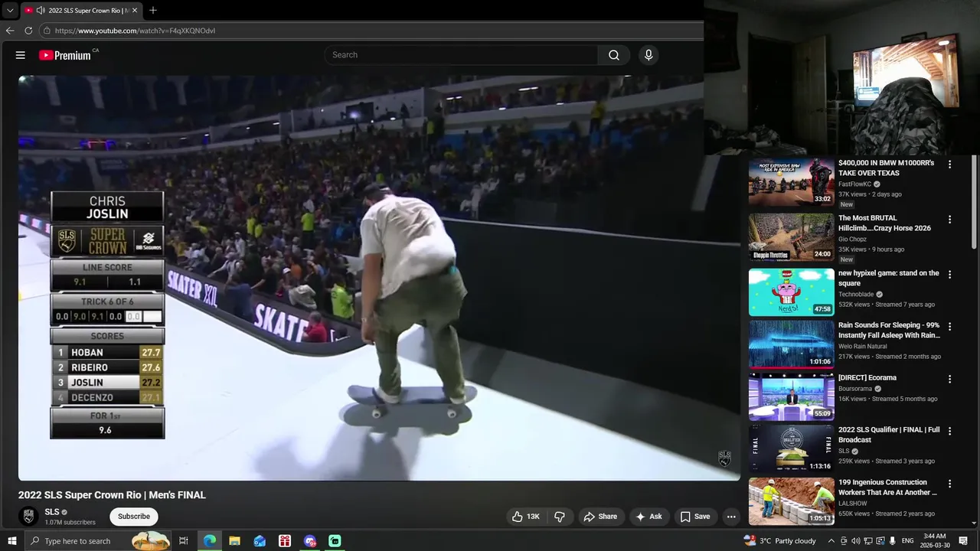Click Welo Rain Natural channel name
Viewport: 980px width, 551px height.
[862, 346]
